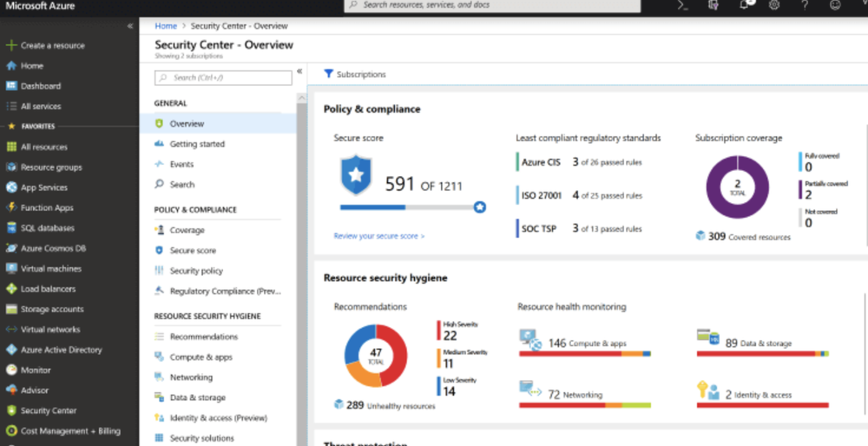Click Review your secure score link
The height and width of the screenshot is (446, 868).
point(379,236)
